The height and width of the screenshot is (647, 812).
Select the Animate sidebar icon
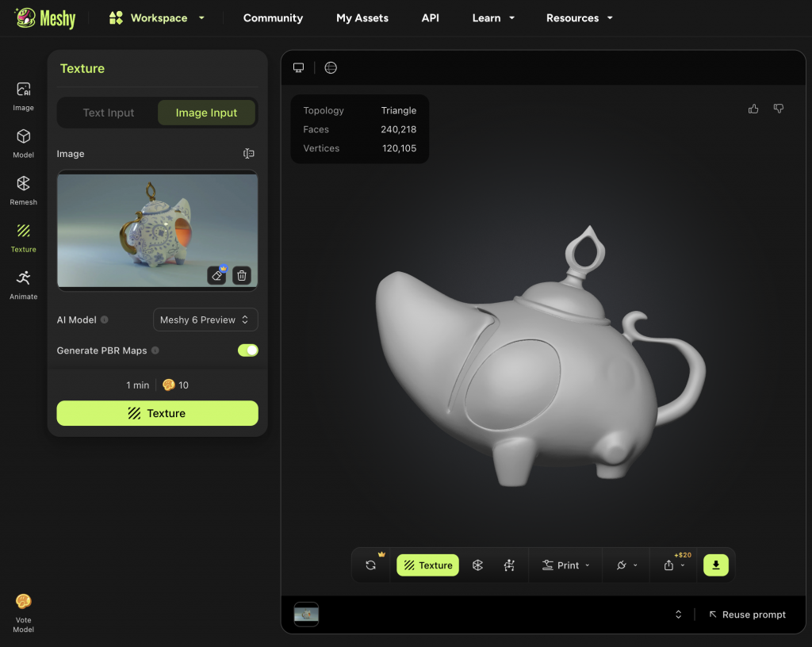tap(23, 285)
